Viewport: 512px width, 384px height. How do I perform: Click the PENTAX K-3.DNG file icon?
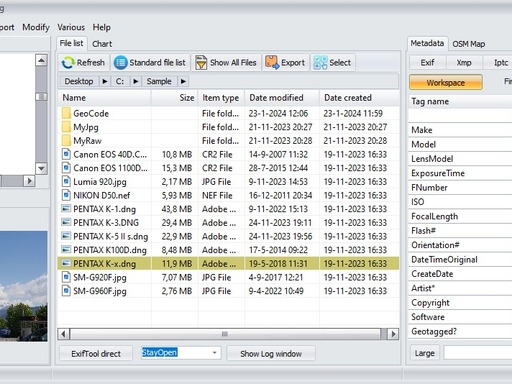click(x=66, y=223)
